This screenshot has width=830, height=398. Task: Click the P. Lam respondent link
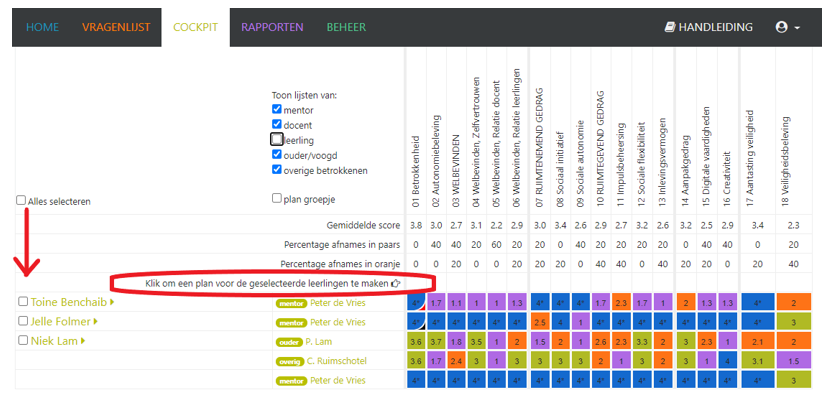[x=319, y=342]
